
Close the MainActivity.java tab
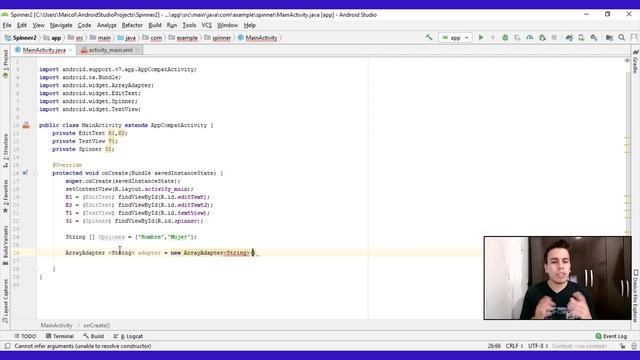click(71, 50)
